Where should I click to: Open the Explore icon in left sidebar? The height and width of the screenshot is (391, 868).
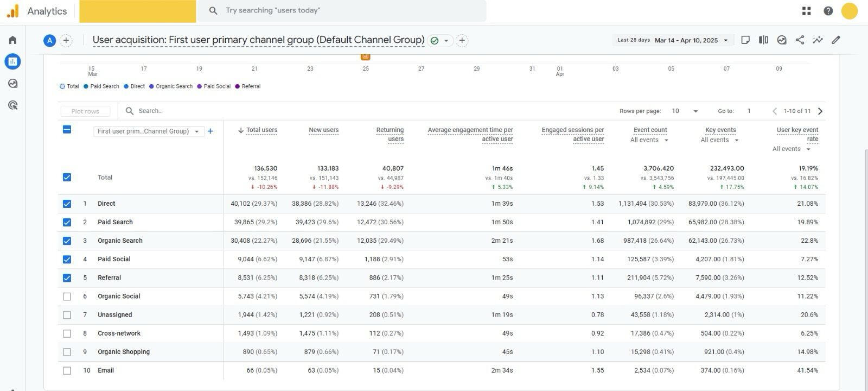[12, 84]
